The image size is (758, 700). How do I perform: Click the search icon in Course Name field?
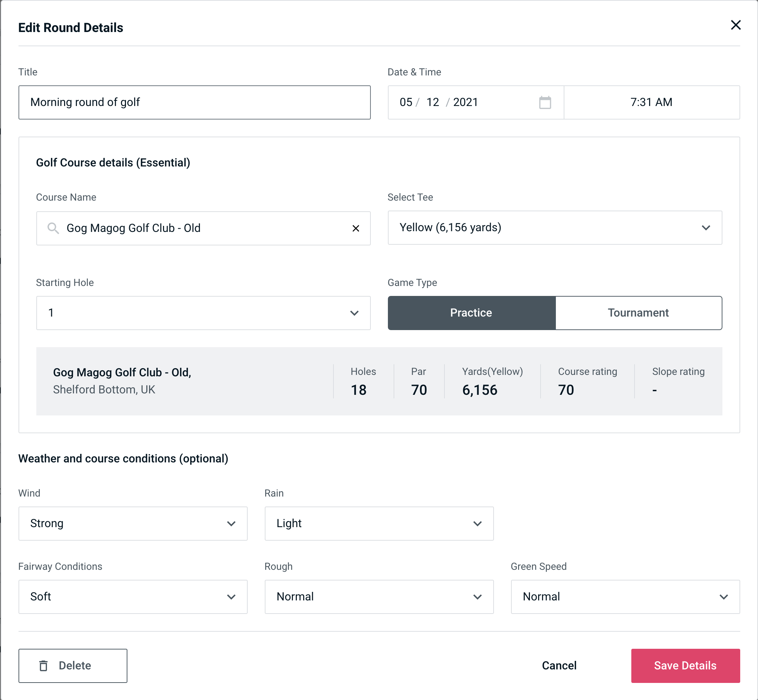tap(52, 228)
